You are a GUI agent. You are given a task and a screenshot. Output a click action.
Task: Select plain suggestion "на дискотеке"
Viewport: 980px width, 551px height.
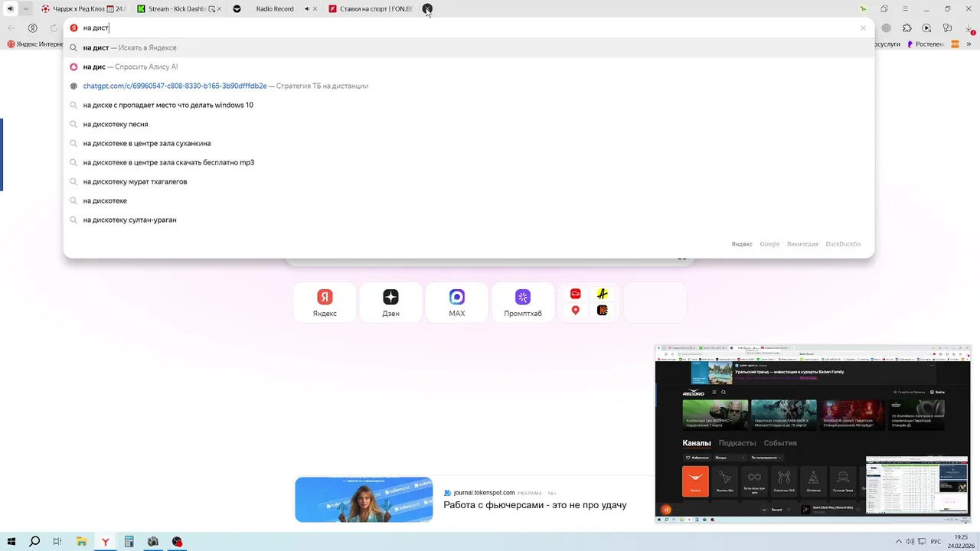click(469, 201)
